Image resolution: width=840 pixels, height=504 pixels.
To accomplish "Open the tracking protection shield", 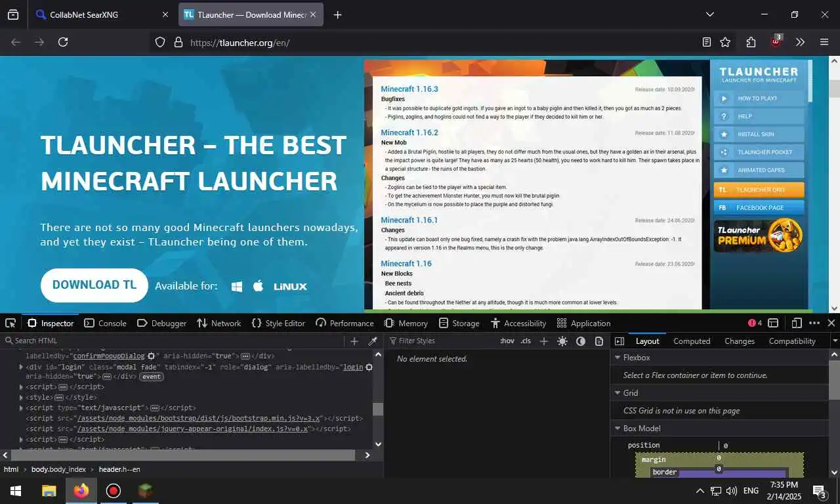I will click(x=160, y=42).
